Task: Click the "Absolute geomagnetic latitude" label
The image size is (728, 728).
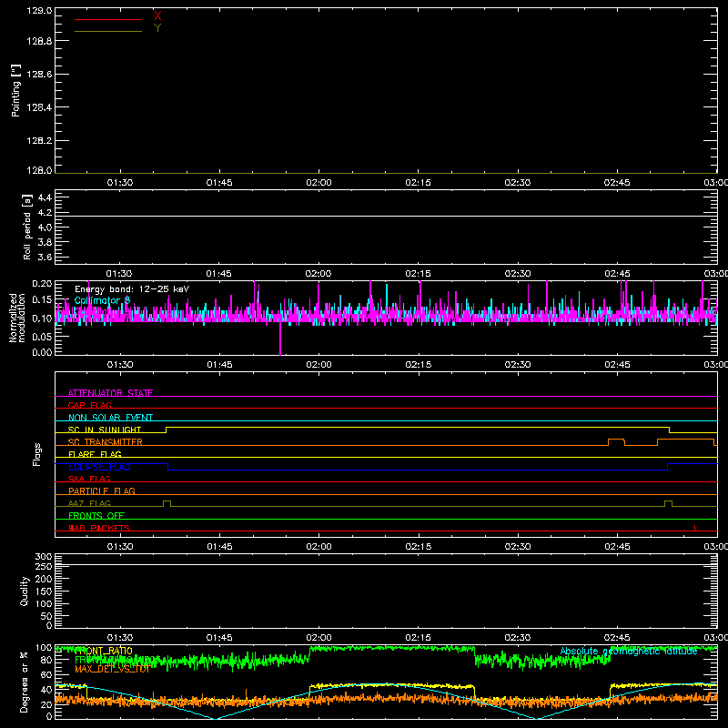Action: (629, 651)
